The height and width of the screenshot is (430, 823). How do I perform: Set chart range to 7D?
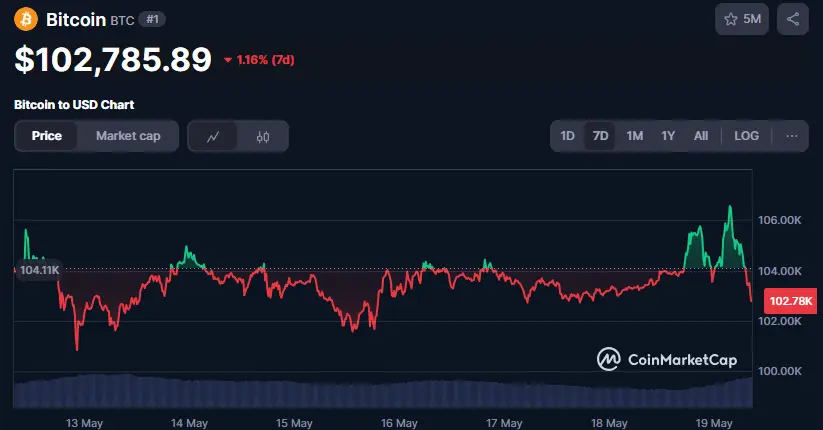coord(600,136)
